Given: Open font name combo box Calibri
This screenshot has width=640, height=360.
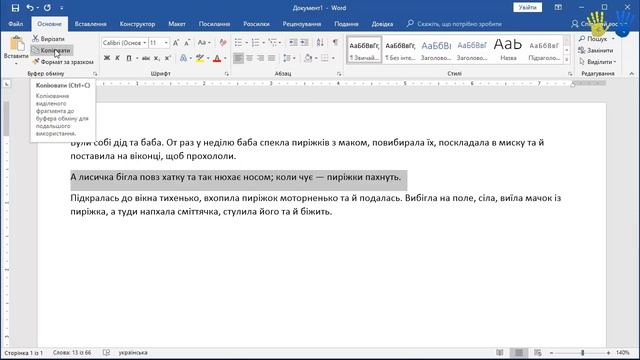Looking at the screenshot, I should click(124, 43).
